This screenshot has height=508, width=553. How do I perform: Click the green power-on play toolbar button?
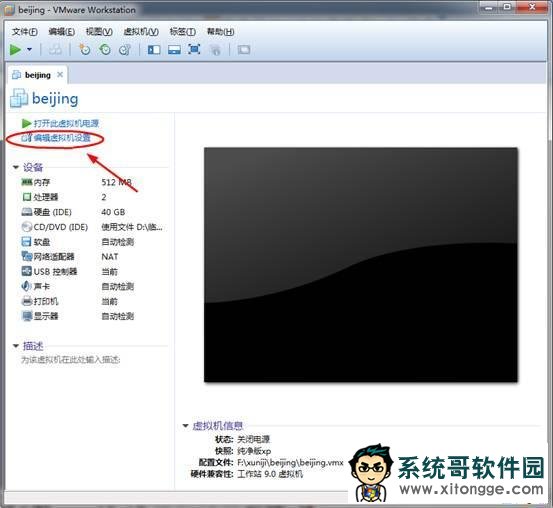(15, 50)
